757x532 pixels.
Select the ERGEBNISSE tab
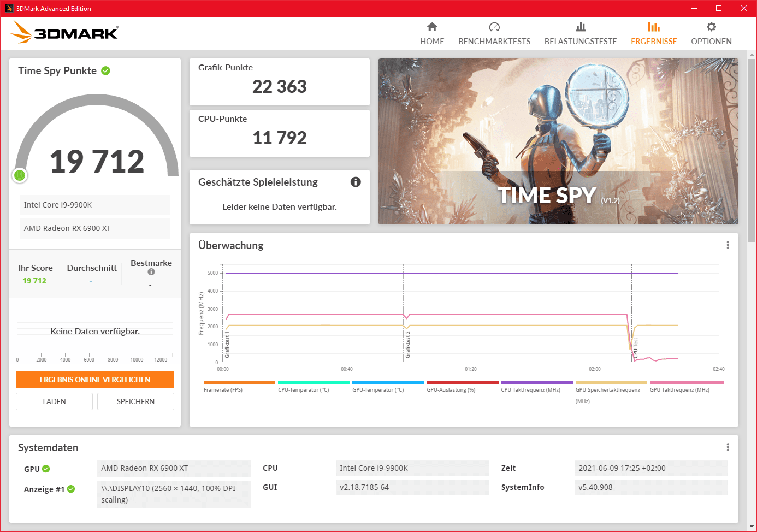click(x=654, y=34)
